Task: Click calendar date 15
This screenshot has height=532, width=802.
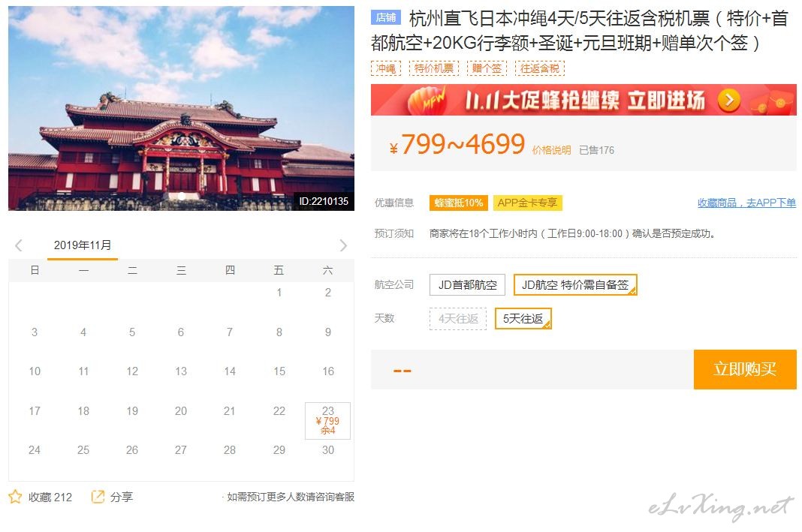Action: [x=279, y=371]
